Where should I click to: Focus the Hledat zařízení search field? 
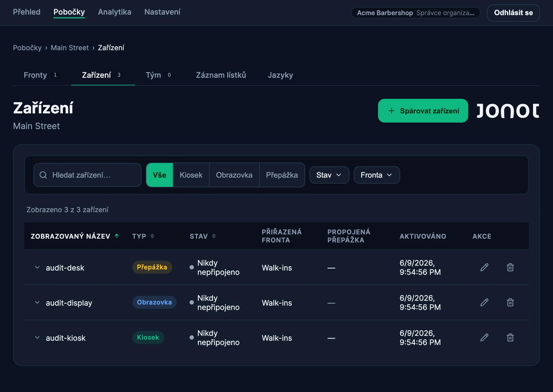click(x=87, y=175)
